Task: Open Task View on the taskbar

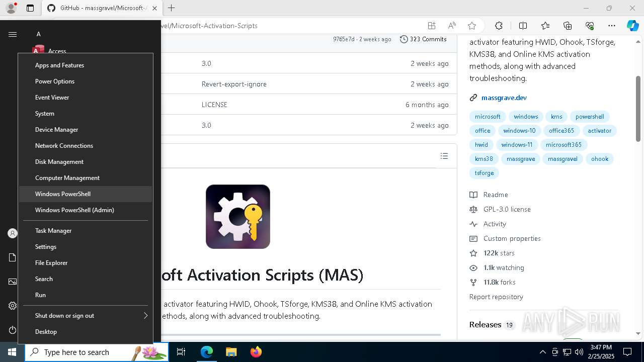Action: tap(181, 352)
